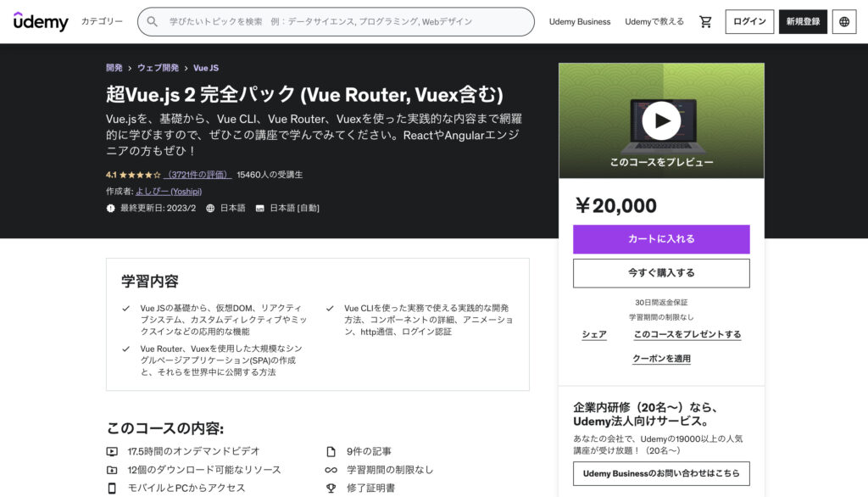Click the このコースをプレビュー thumbnail
Image resolution: width=868 pixels, height=497 pixels.
pos(661,120)
